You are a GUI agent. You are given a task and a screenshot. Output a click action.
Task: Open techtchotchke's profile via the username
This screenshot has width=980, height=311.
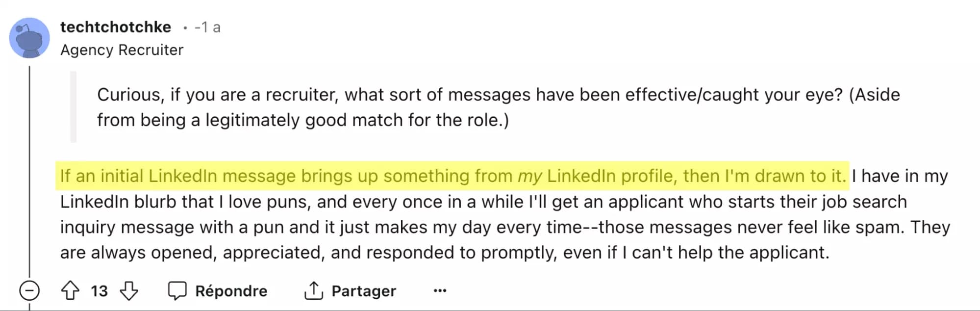point(115,27)
